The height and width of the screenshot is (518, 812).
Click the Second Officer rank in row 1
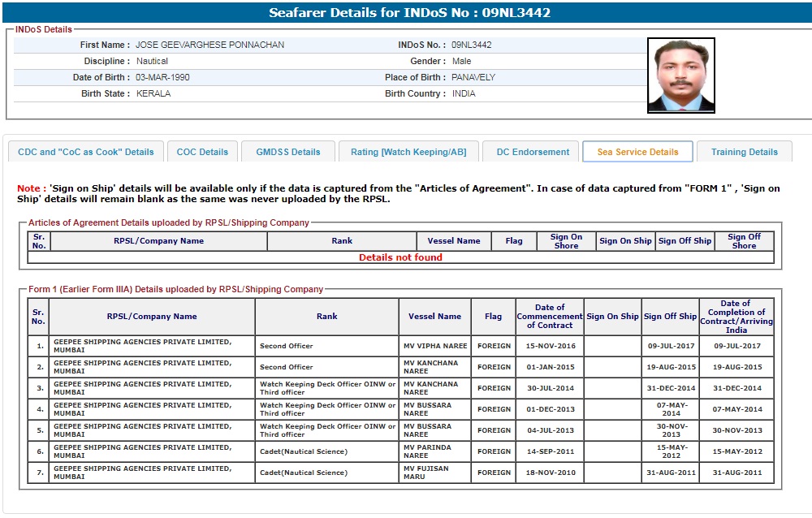(287, 346)
